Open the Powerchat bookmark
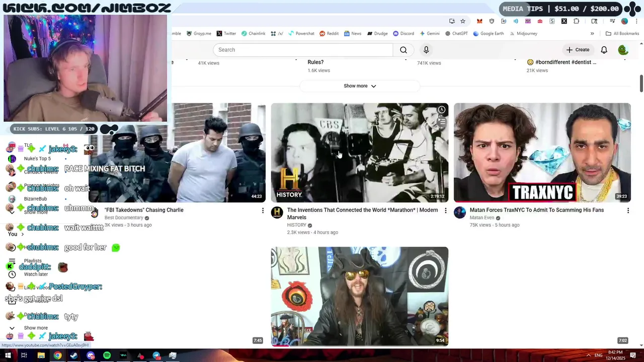The image size is (644, 362). tap(301, 34)
